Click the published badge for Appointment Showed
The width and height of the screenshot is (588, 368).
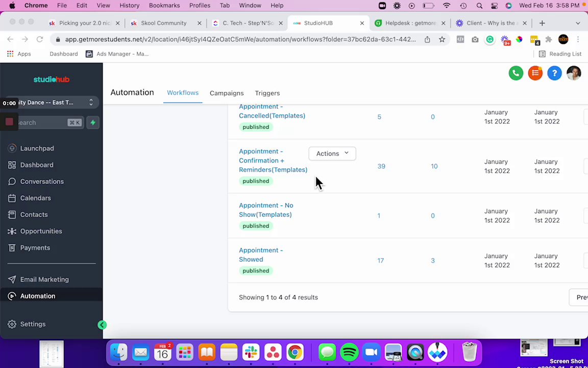(x=256, y=271)
